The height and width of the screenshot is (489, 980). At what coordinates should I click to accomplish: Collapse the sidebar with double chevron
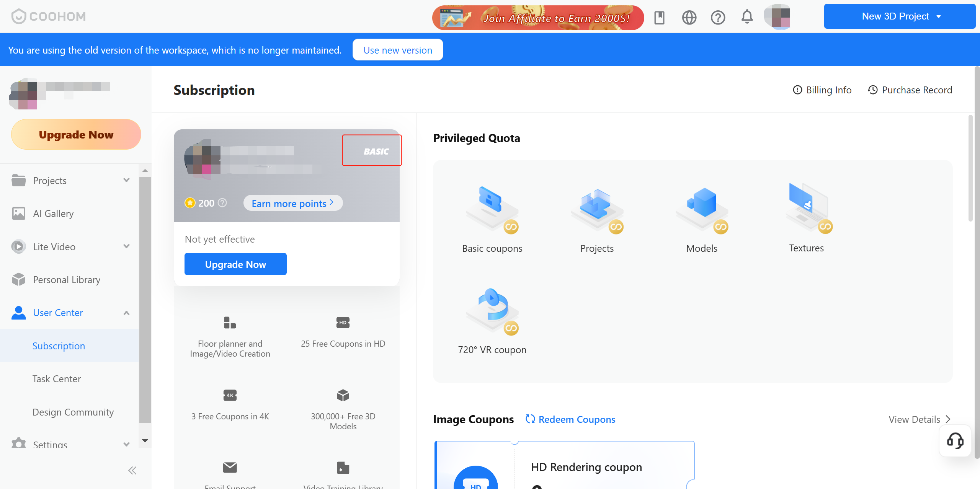(132, 470)
